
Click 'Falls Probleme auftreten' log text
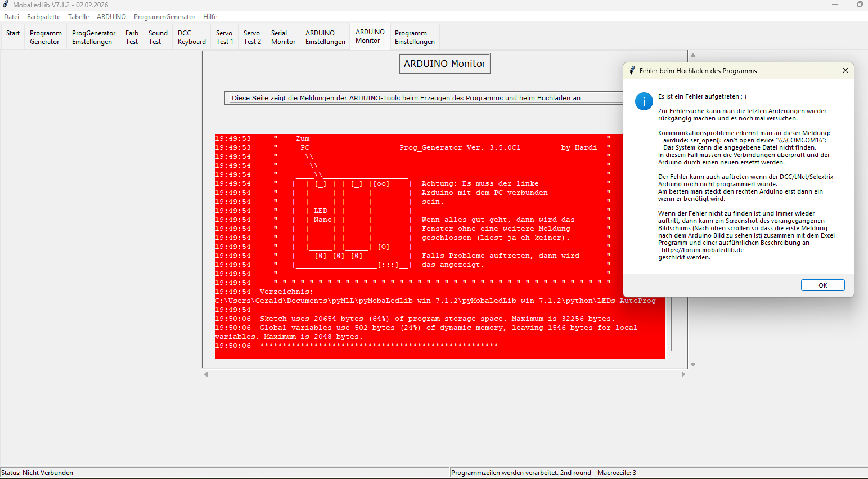tap(500, 256)
